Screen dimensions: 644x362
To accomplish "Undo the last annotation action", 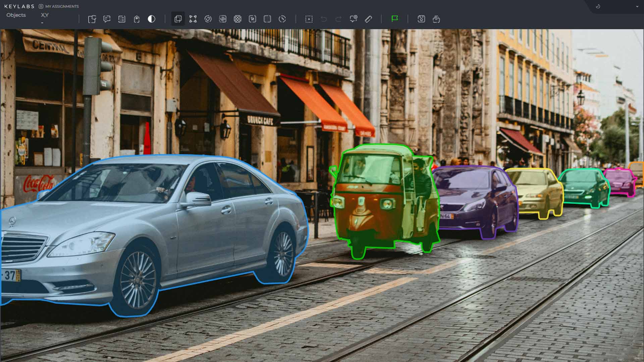I will 323,19.
